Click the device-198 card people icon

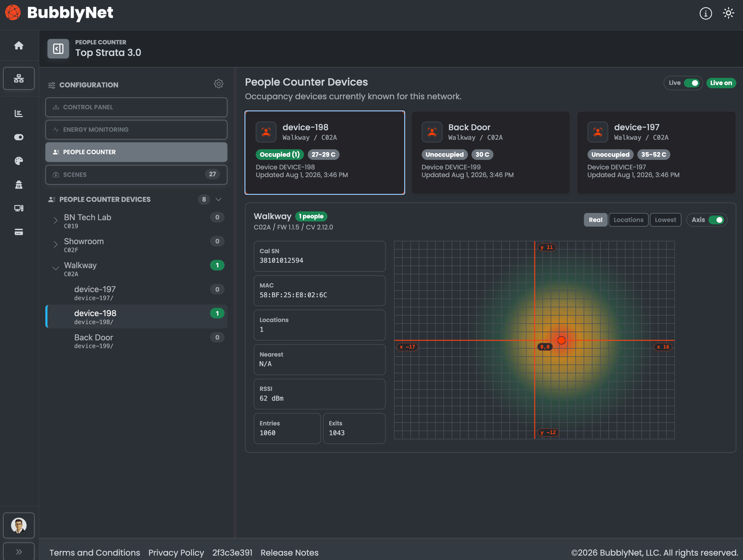pyautogui.click(x=266, y=132)
